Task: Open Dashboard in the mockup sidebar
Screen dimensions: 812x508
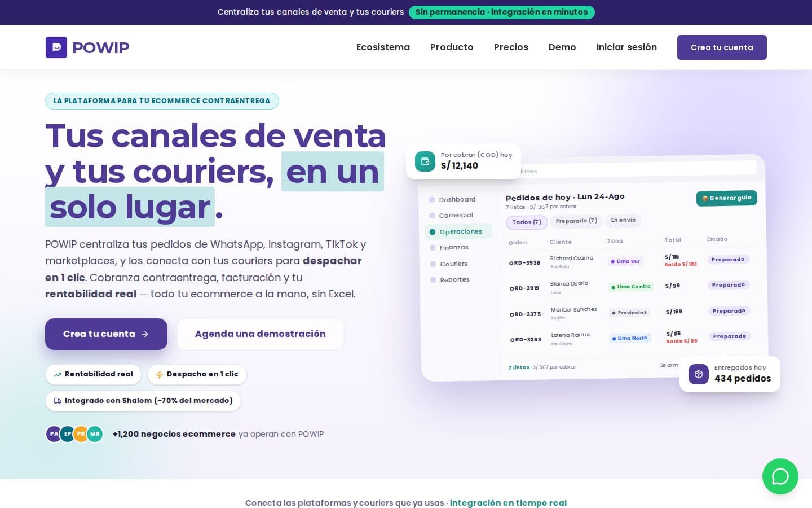Action: (457, 199)
